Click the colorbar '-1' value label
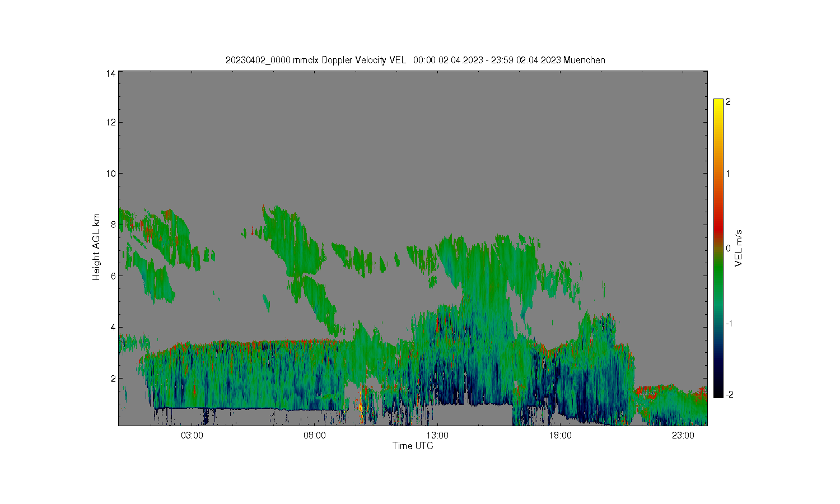This screenshot has width=840, height=504. point(729,324)
